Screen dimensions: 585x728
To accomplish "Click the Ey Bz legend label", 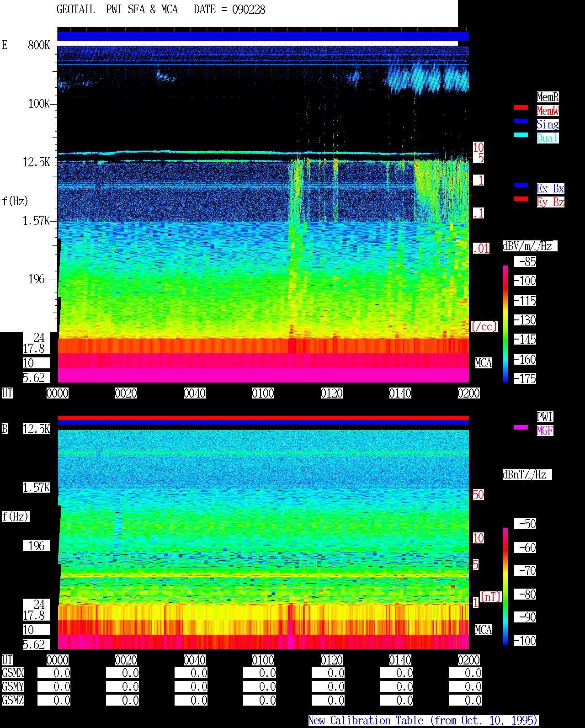I will (x=550, y=202).
